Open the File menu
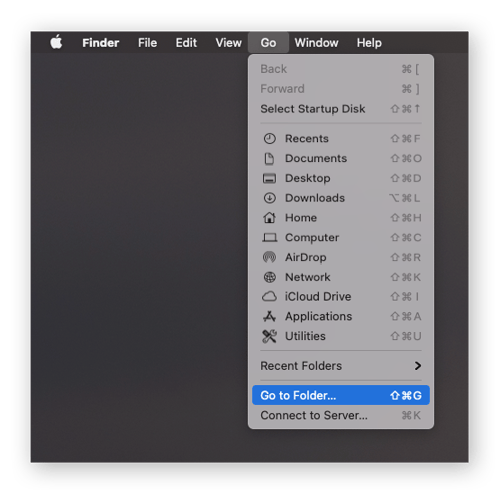This screenshot has width=500, height=494. pyautogui.click(x=148, y=43)
